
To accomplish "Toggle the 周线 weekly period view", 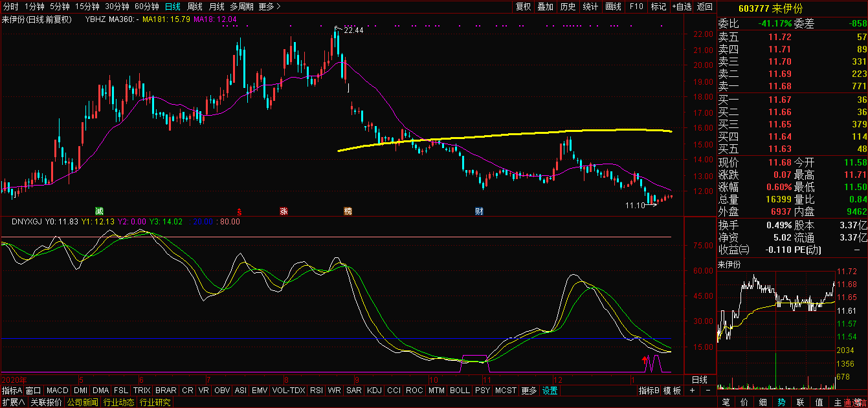I will point(195,6).
